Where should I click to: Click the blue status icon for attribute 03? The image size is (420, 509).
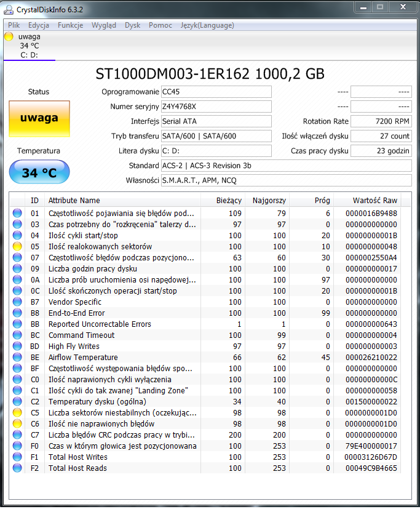[x=17, y=224]
